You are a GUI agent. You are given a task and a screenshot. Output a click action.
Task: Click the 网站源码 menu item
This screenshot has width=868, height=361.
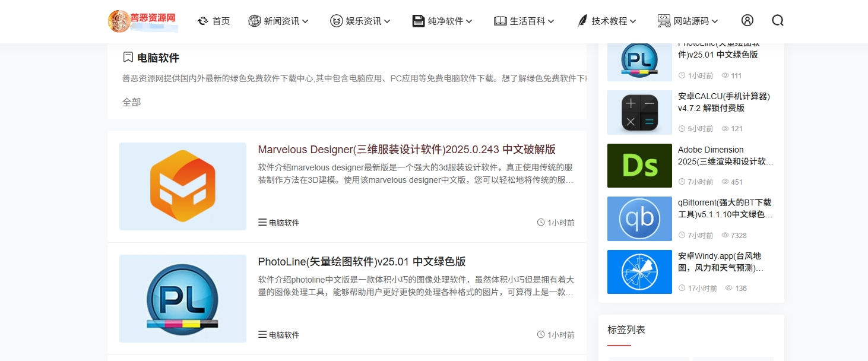(688, 21)
